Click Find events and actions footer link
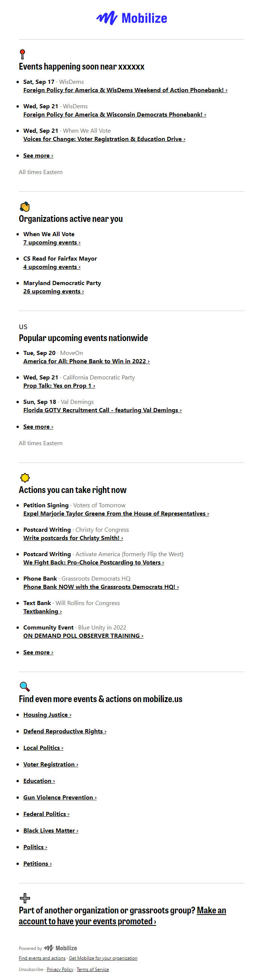 [x=42, y=958]
